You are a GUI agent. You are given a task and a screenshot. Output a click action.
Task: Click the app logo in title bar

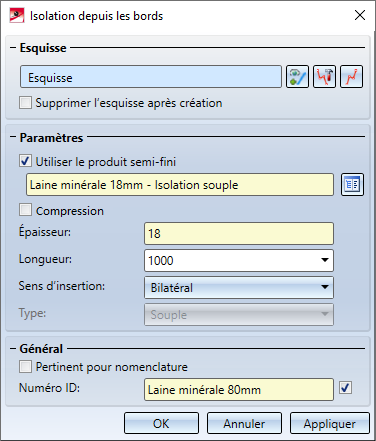(x=17, y=15)
